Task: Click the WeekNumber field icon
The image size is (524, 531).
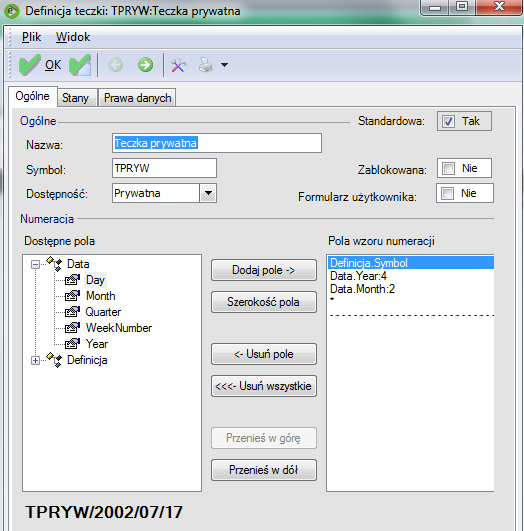Action: pyautogui.click(x=72, y=328)
